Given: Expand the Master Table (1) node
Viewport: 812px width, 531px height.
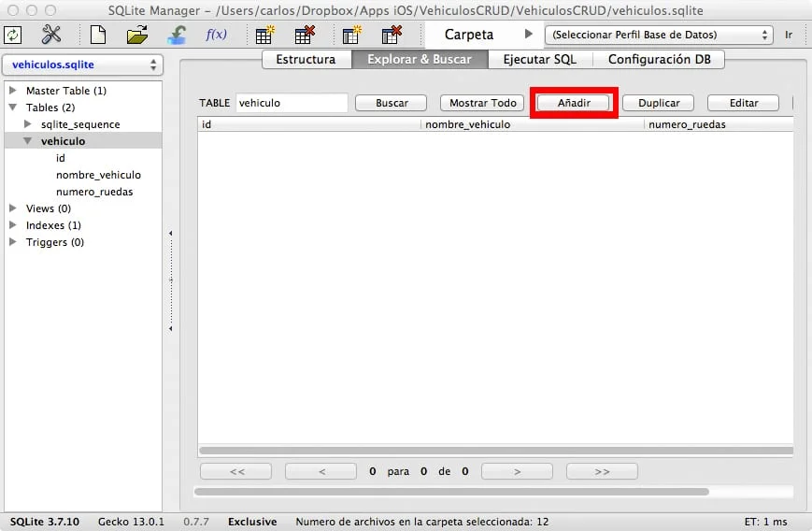Looking at the screenshot, I should click(13, 90).
